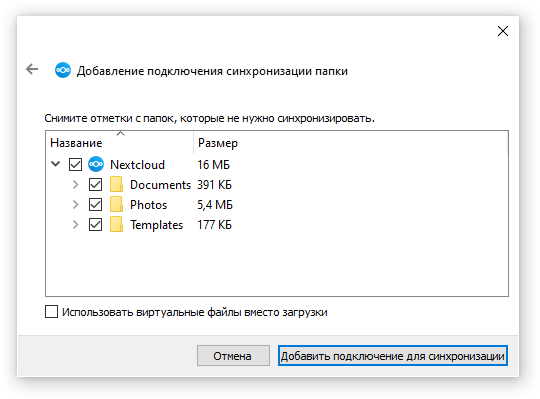Click the Отмена button
540x399 pixels.
[233, 356]
